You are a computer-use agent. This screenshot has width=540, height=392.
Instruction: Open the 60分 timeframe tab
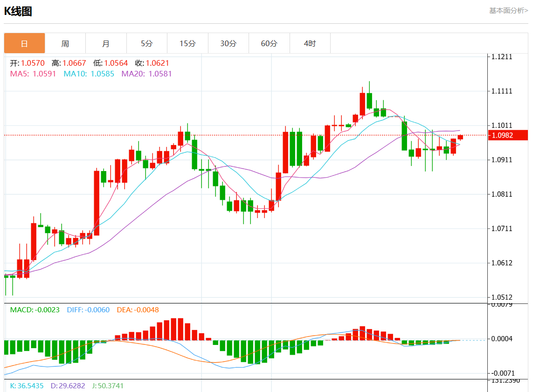click(x=269, y=43)
